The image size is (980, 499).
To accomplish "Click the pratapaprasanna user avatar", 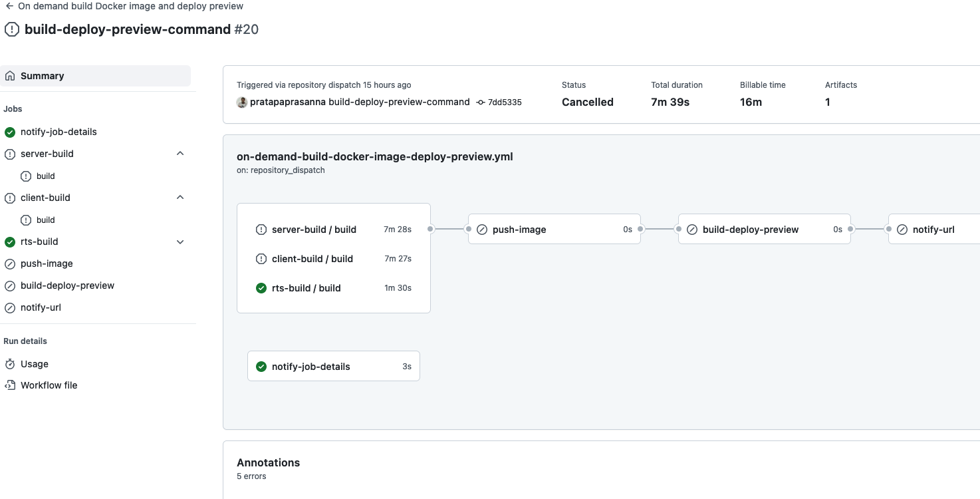I will (x=242, y=102).
